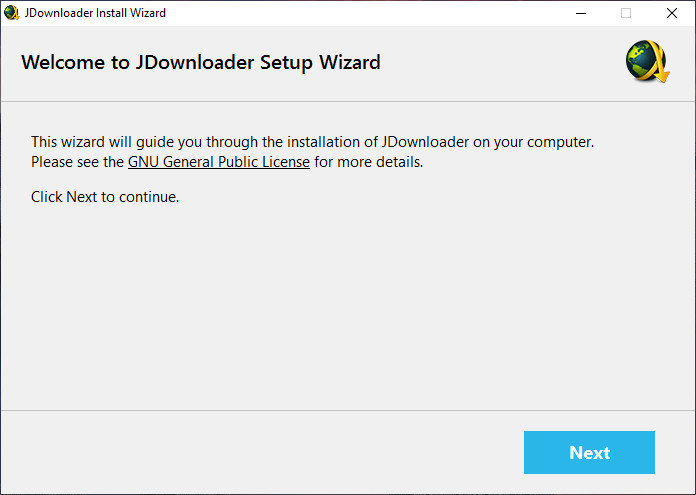Click the "for more details." text after the link
696x495 pixels.
[368, 161]
